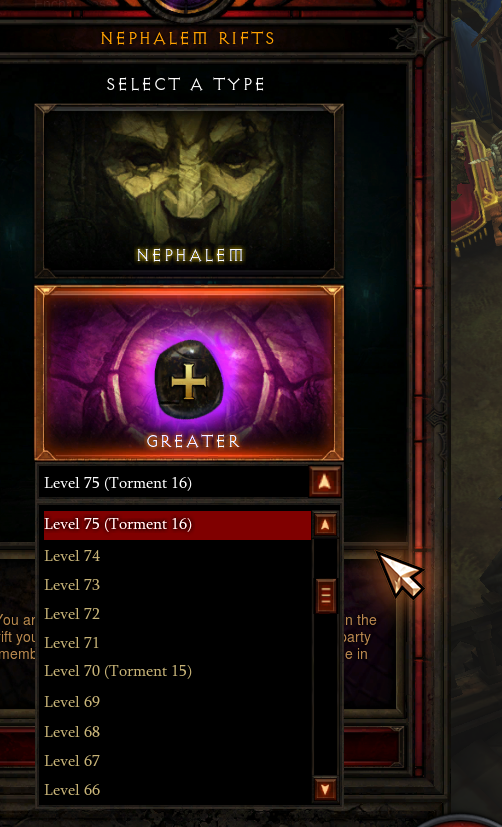The height and width of the screenshot is (827, 502).
Task: Select the Nephalem rift type panel
Action: pos(189,191)
